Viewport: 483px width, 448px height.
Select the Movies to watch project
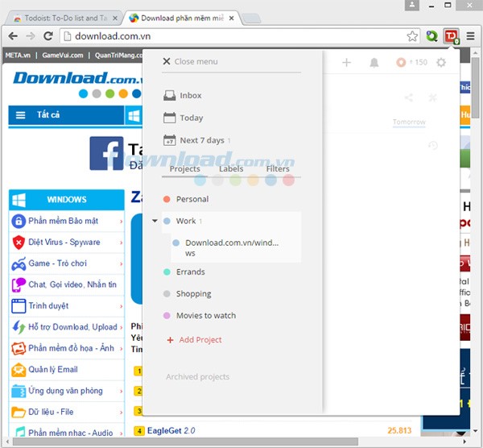pos(205,316)
